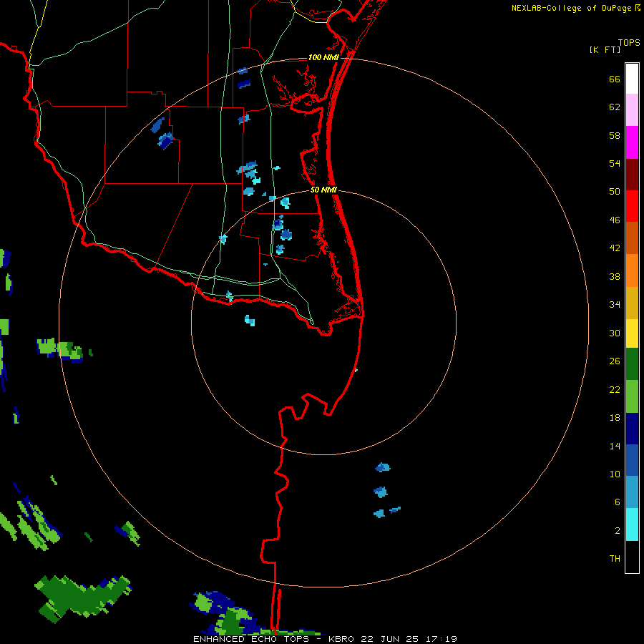Click the legend value 66
The image size is (644, 644).
click(615, 79)
